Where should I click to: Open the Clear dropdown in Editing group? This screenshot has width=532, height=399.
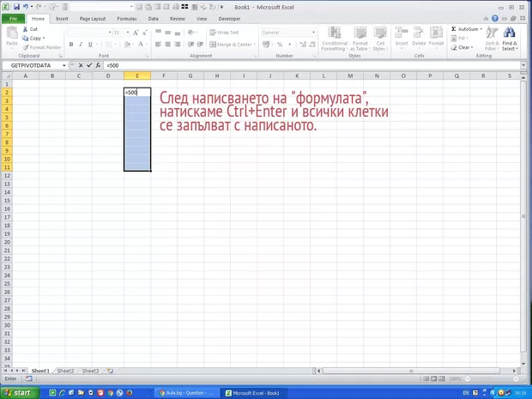point(463,48)
